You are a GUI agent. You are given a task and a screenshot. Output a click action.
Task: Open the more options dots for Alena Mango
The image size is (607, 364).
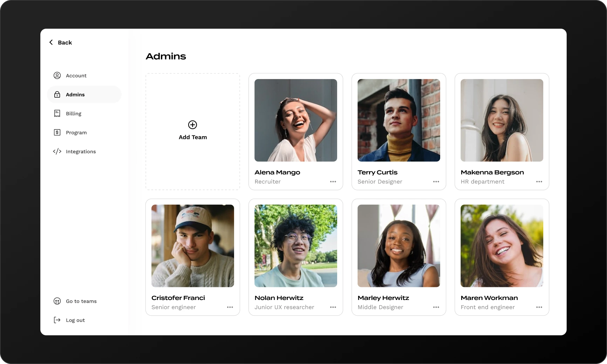pyautogui.click(x=333, y=182)
